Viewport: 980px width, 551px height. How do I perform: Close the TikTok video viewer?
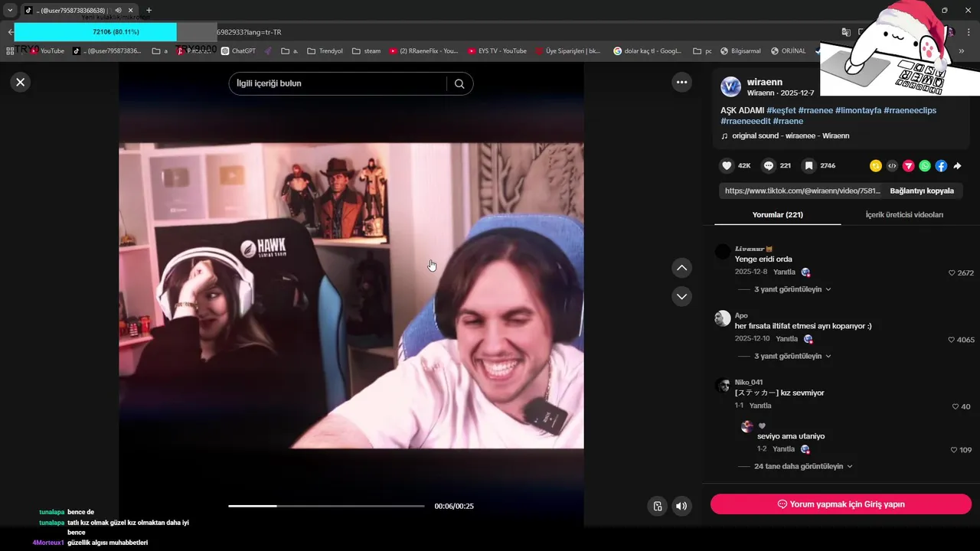click(21, 82)
